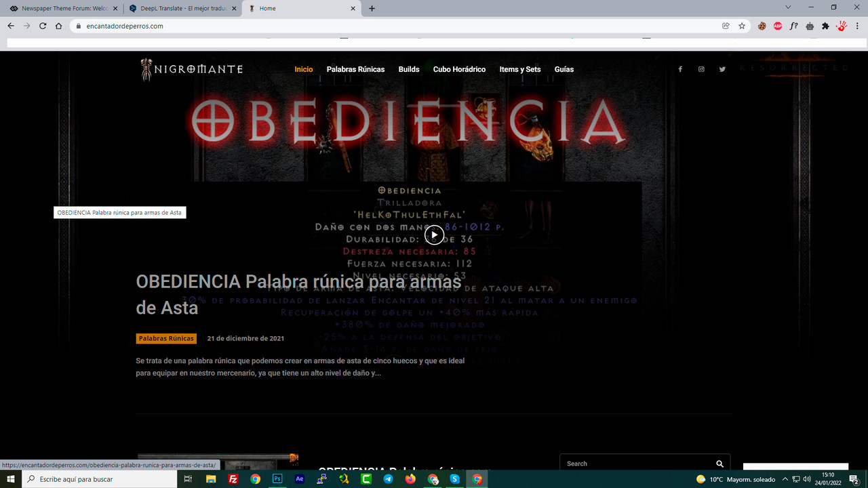Screen dimensions: 868x488
Task: Open the Builds menu item
Action: pyautogui.click(x=409, y=69)
